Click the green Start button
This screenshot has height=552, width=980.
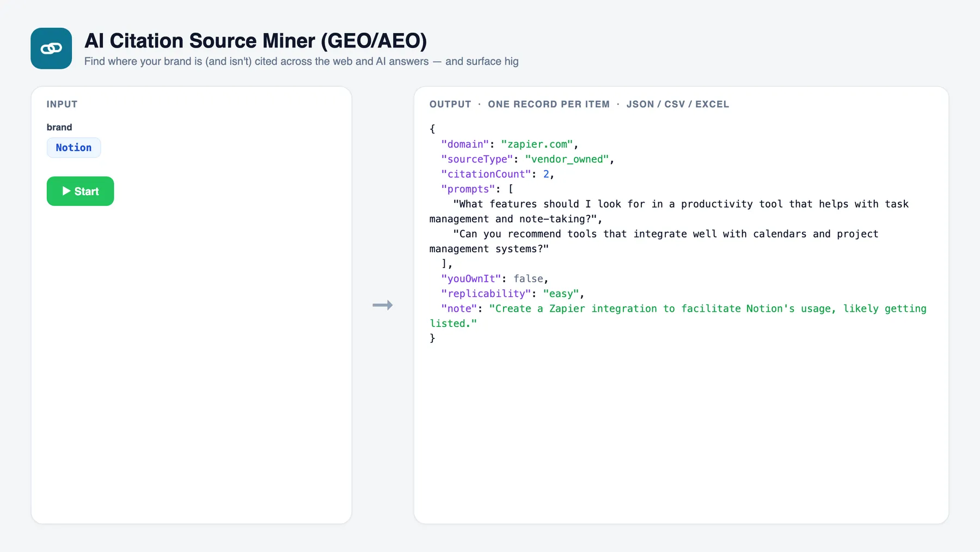point(80,191)
